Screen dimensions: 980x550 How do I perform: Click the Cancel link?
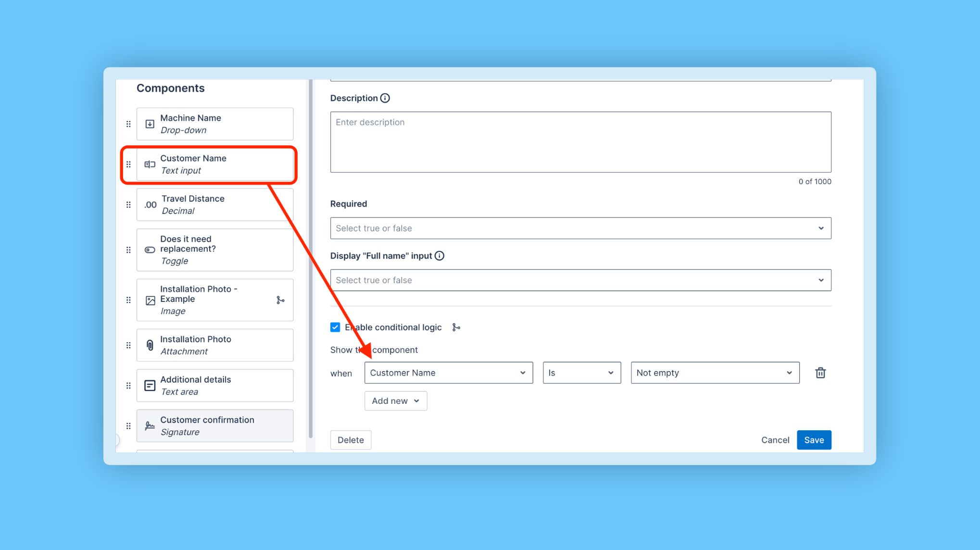tap(775, 440)
